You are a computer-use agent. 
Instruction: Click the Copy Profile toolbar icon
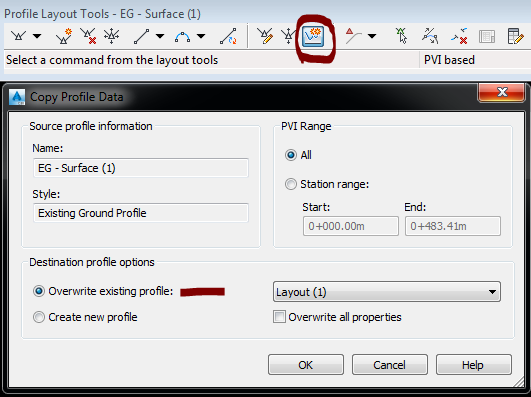(x=313, y=37)
